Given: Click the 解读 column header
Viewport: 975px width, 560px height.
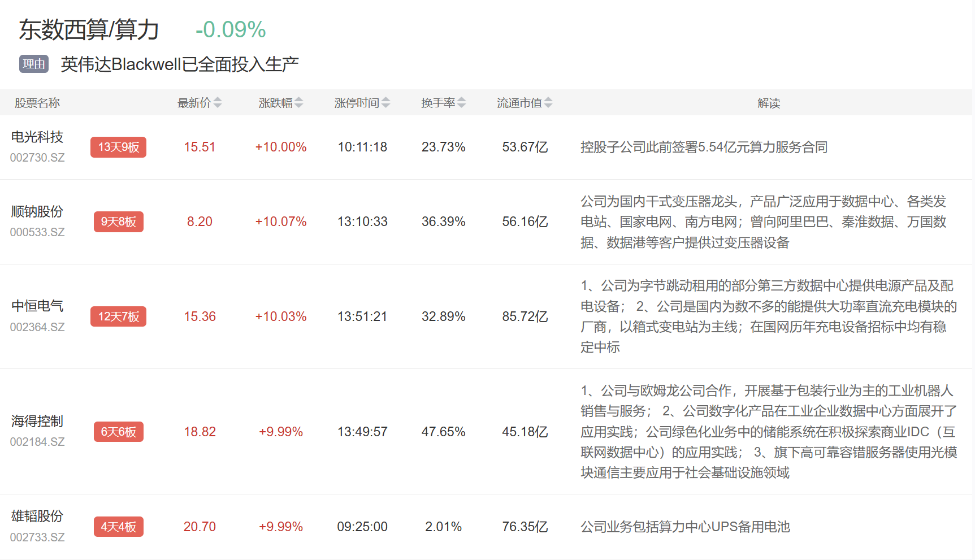Looking at the screenshot, I should click(769, 103).
